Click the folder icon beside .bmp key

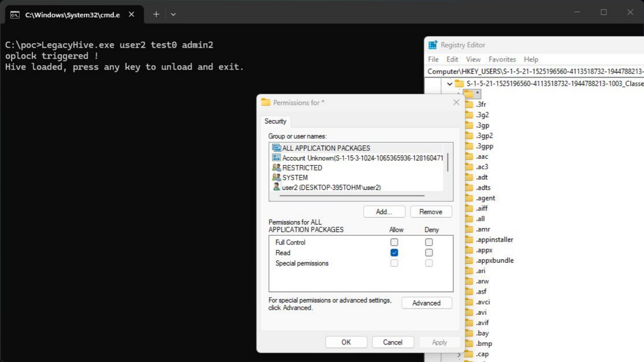click(469, 343)
